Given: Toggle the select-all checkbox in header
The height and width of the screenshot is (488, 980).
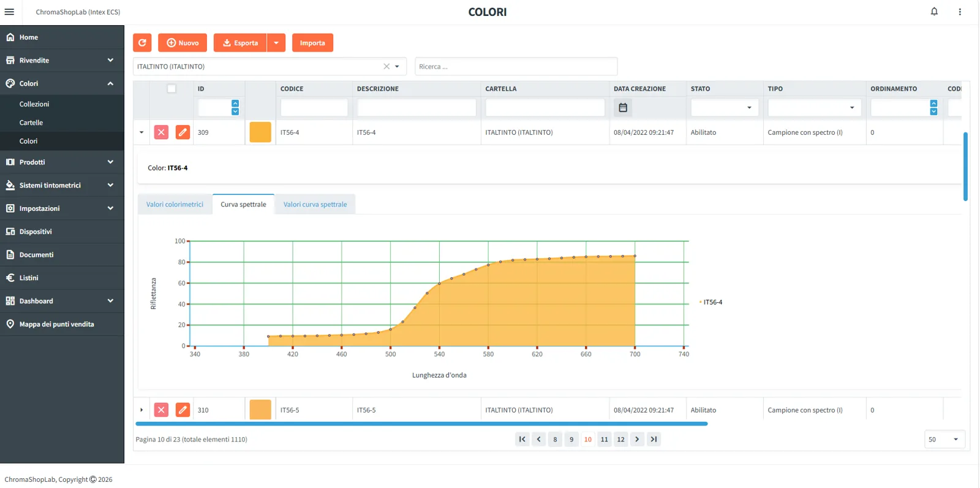Looking at the screenshot, I should (x=171, y=89).
